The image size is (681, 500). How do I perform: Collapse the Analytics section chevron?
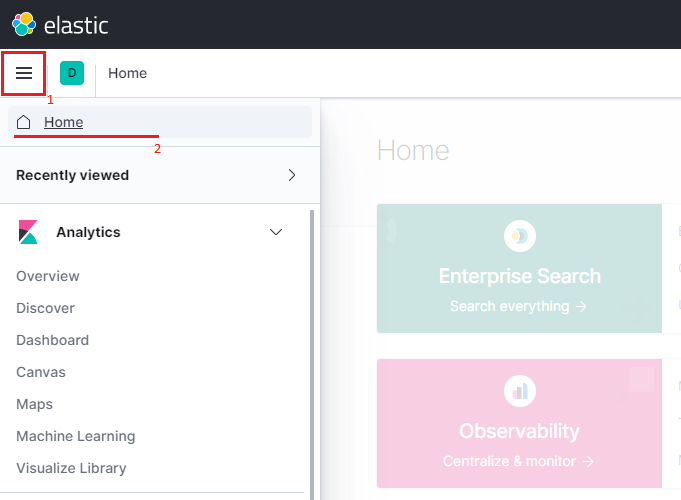pyautogui.click(x=277, y=232)
